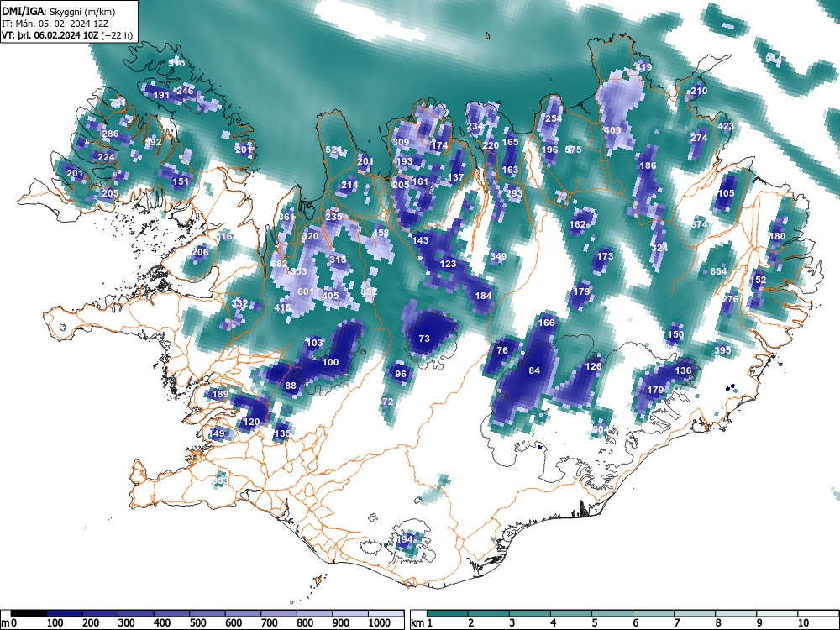This screenshot has width=840, height=630.
Task: Select the map value 72
Action: pos(388,402)
